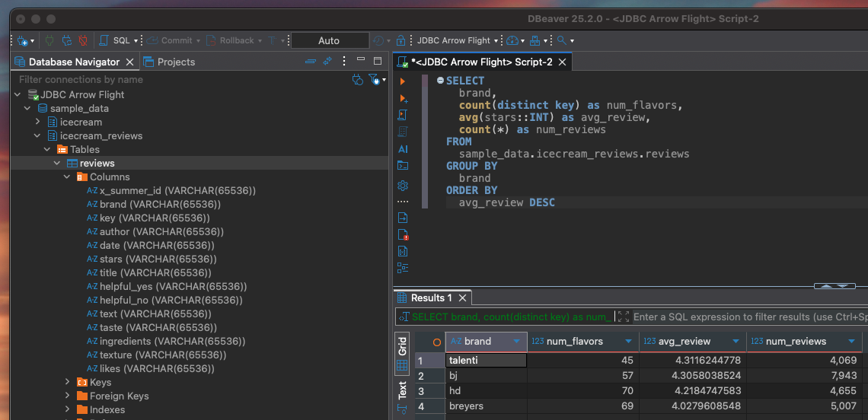Click expand filter panel icon
This screenshot has width=868, height=420.
point(624,317)
